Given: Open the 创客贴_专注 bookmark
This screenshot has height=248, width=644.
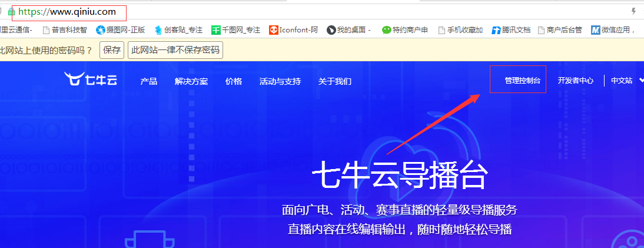Looking at the screenshot, I should coord(178,30).
